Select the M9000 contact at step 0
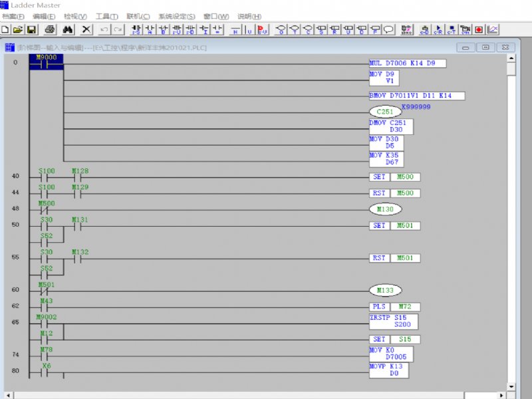 tap(46, 63)
